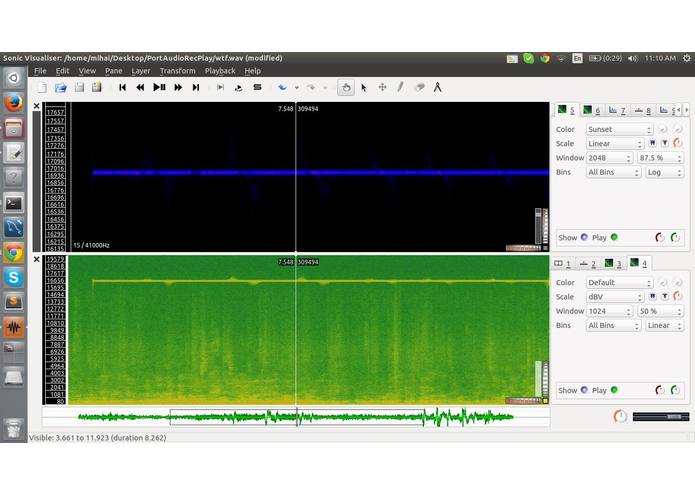Screen dimensions: 695x494
Task: Select the Measure compass tool
Action: coord(437,87)
